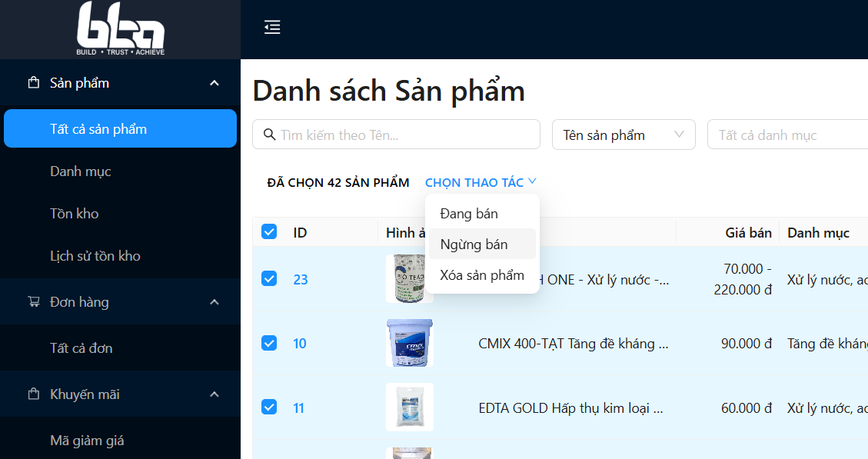
Task: Uncheck the checkbox for product 10
Action: (269, 343)
